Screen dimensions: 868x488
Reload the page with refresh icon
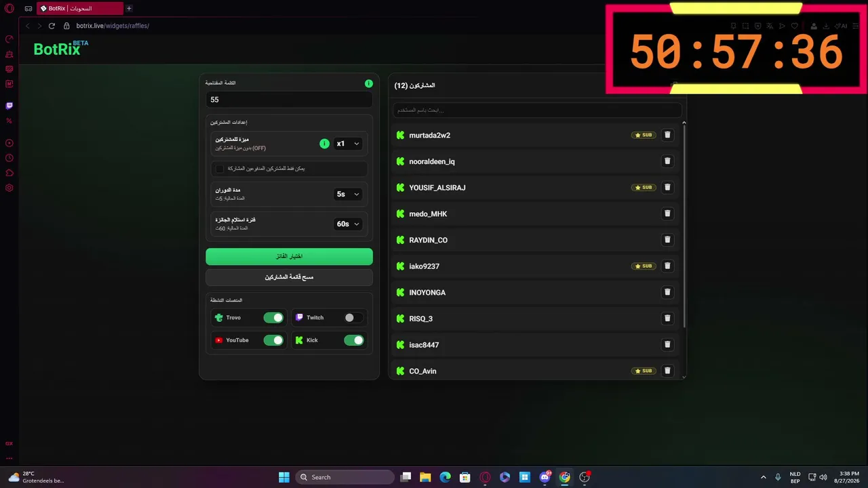tap(52, 26)
